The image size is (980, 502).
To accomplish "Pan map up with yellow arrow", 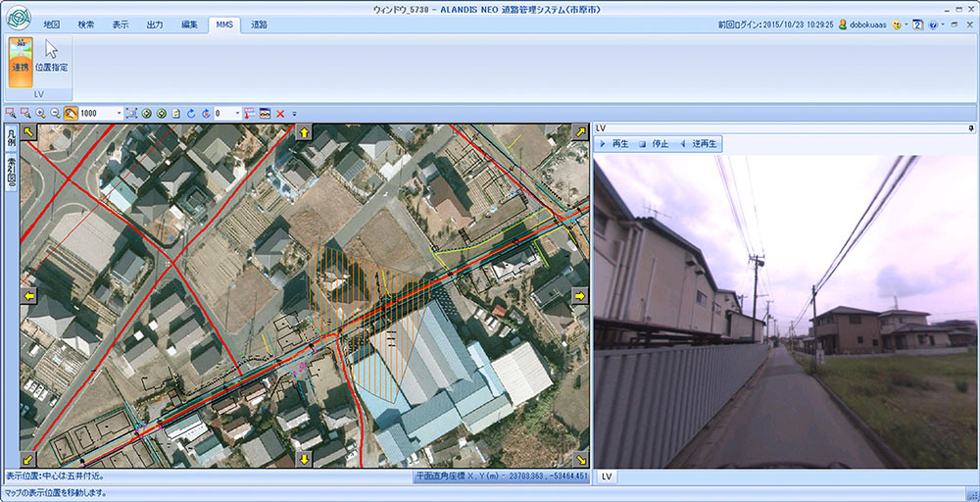I will click(304, 132).
